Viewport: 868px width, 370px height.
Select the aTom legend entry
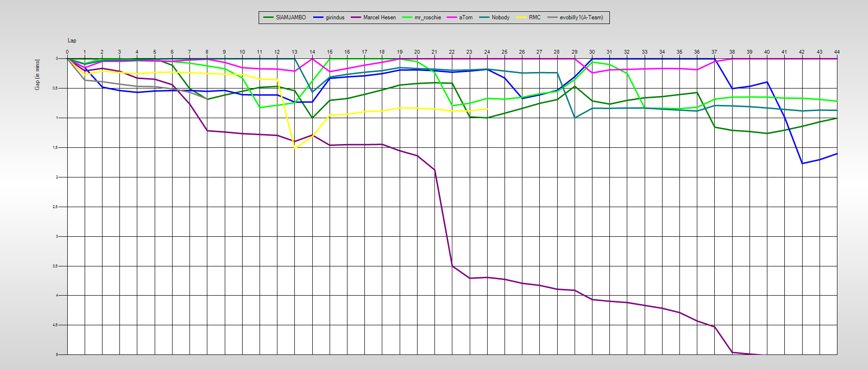pyautogui.click(x=466, y=17)
